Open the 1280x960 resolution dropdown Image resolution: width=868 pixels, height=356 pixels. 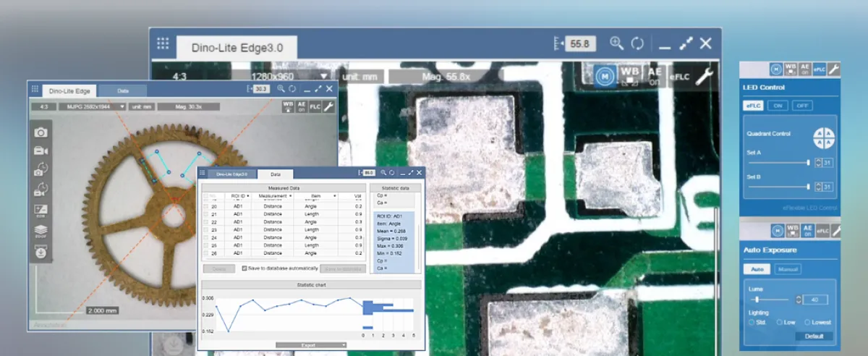tap(289, 77)
